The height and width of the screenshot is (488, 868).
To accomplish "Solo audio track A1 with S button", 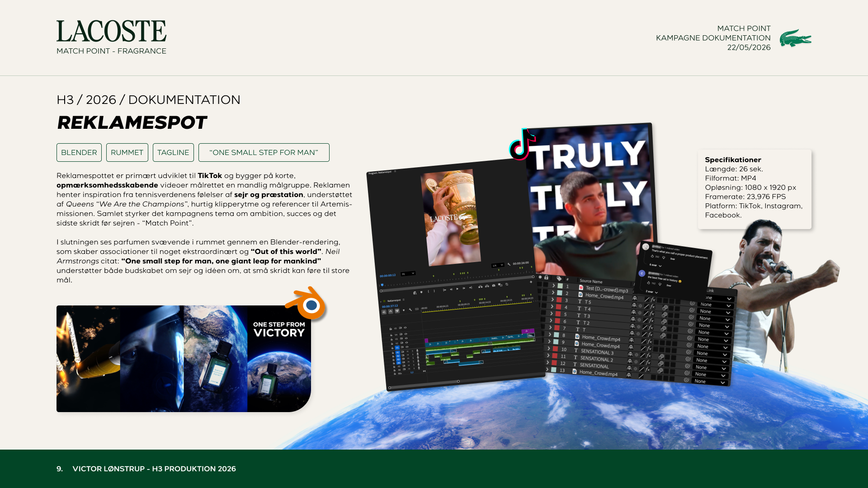I will pos(411,351).
